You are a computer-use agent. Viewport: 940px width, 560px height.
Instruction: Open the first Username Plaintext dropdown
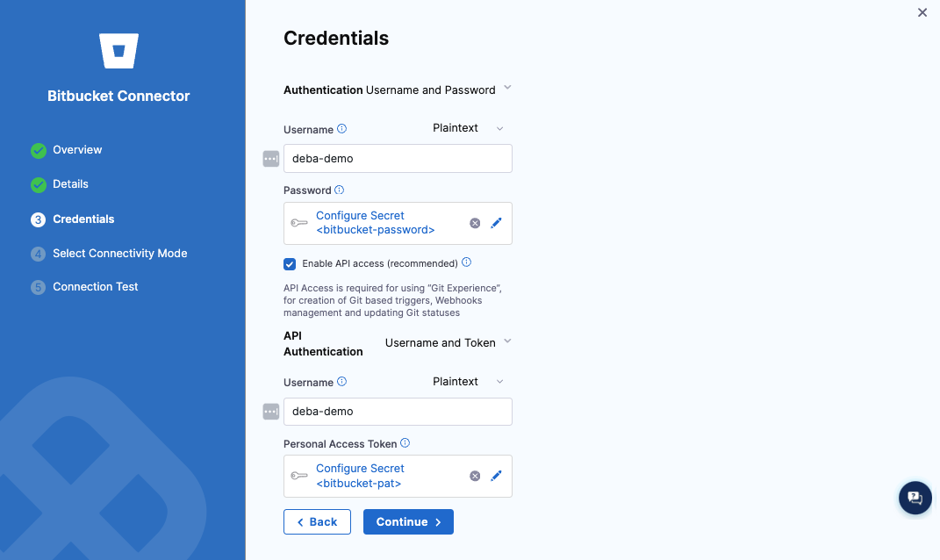tap(468, 128)
